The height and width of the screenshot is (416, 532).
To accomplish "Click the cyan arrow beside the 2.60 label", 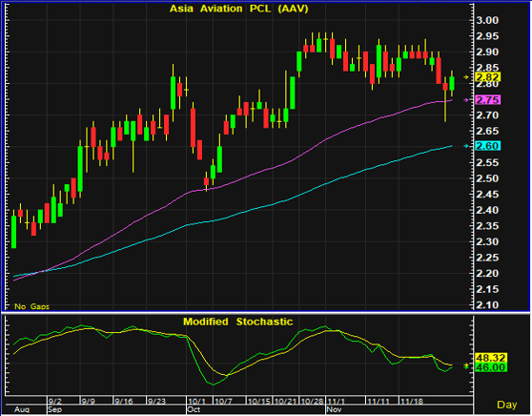I will point(466,146).
